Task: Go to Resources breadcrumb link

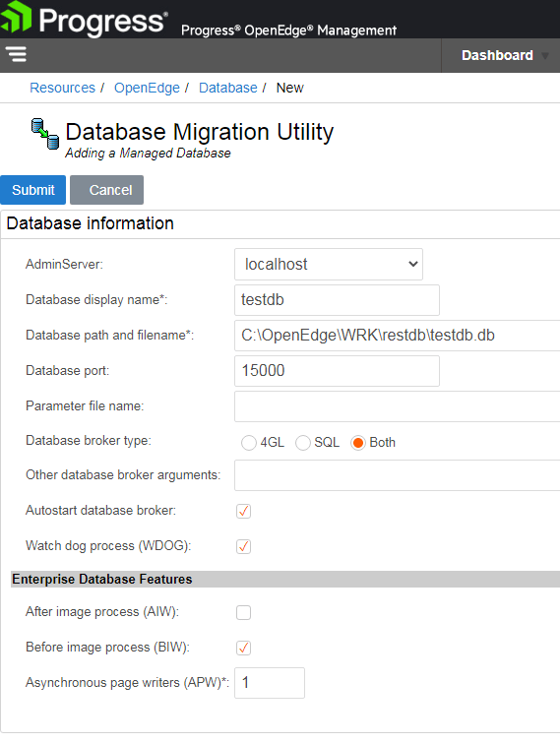Action: 62,88
